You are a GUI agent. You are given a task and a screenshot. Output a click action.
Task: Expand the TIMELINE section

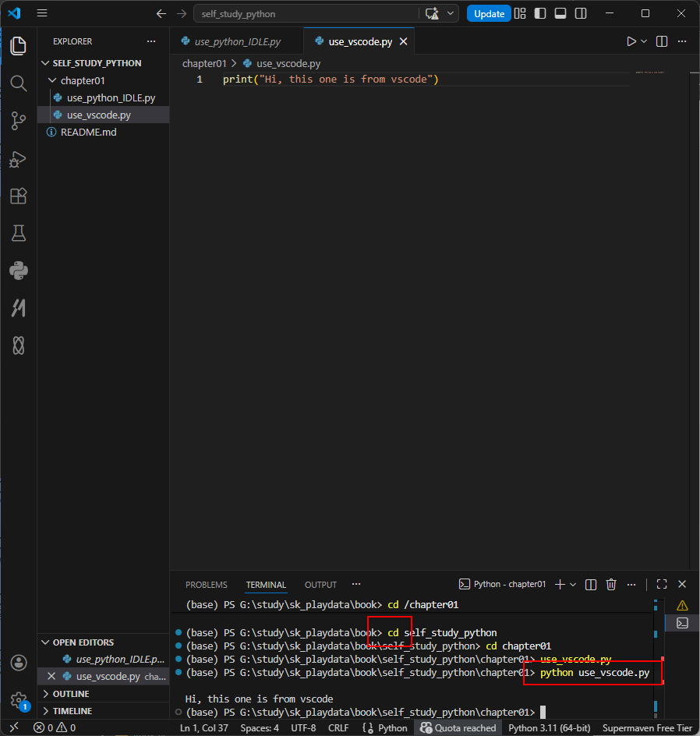[103, 711]
